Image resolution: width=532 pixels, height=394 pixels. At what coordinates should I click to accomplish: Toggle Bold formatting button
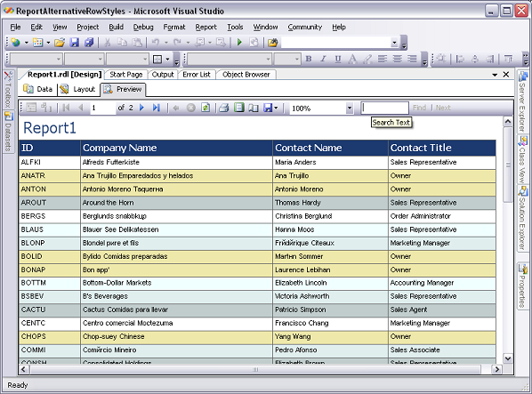(x=309, y=59)
